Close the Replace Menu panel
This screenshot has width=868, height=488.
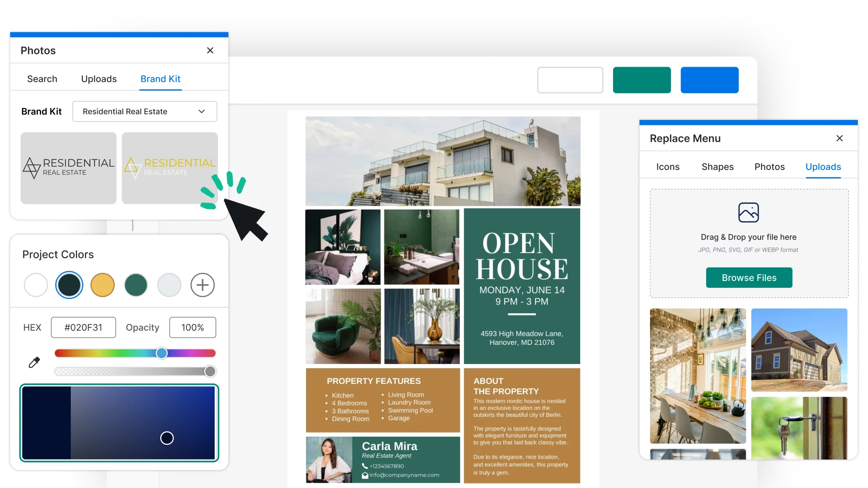pos(840,138)
